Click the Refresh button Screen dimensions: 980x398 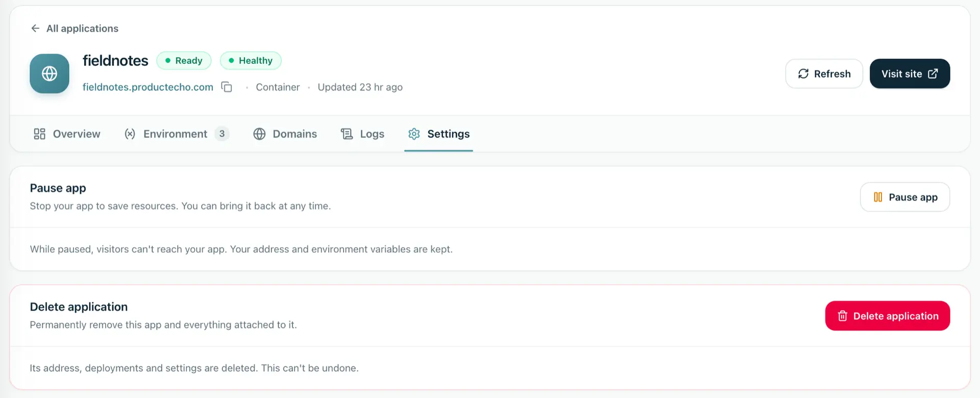pos(824,74)
